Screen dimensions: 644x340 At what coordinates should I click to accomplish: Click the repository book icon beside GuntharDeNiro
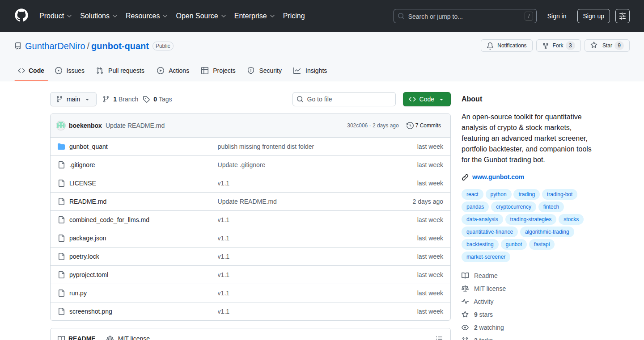pyautogui.click(x=18, y=46)
